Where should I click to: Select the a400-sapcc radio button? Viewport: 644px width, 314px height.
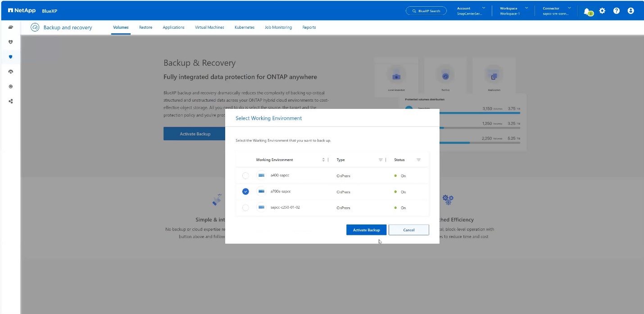tap(245, 175)
